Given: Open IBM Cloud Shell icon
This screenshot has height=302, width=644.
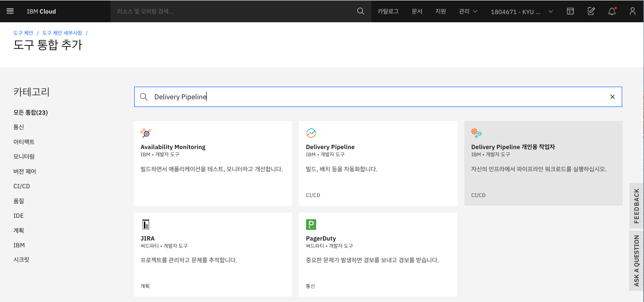Looking at the screenshot, I should pyautogui.click(x=570, y=11).
